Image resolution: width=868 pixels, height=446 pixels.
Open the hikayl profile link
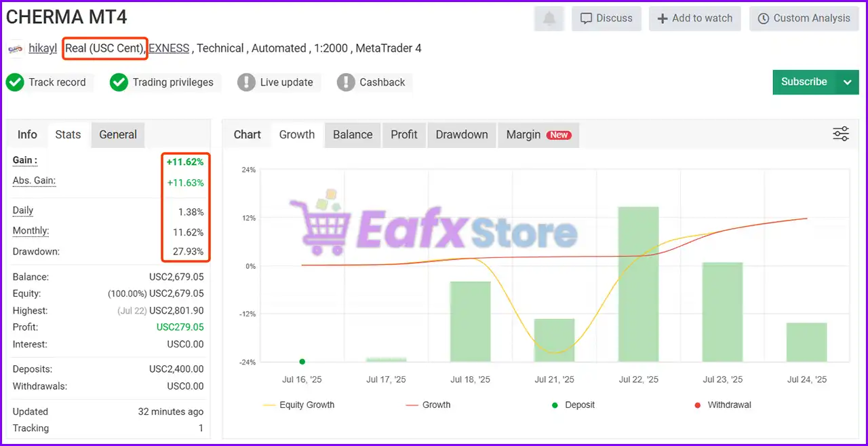[x=43, y=49]
